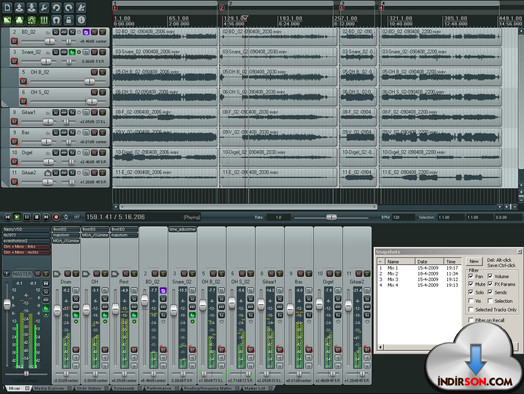Click the folder icon on Gitaar2 track

click(47, 173)
